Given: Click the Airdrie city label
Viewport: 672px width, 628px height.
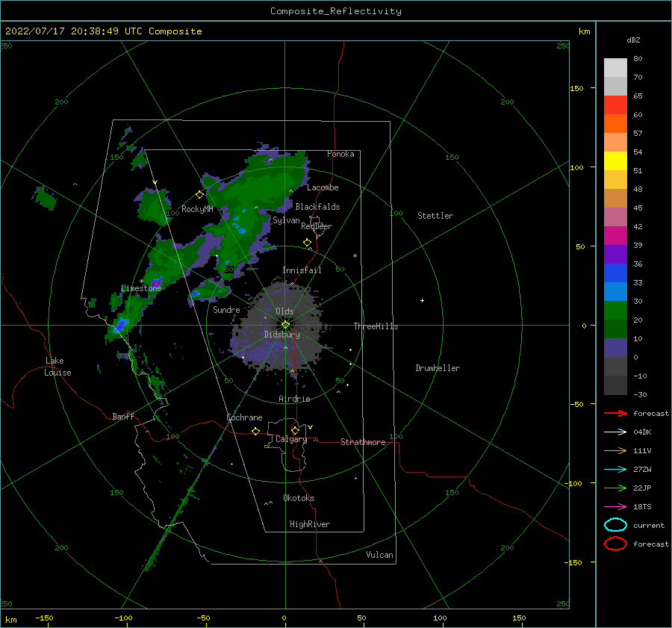Looking at the screenshot, I should tap(294, 399).
